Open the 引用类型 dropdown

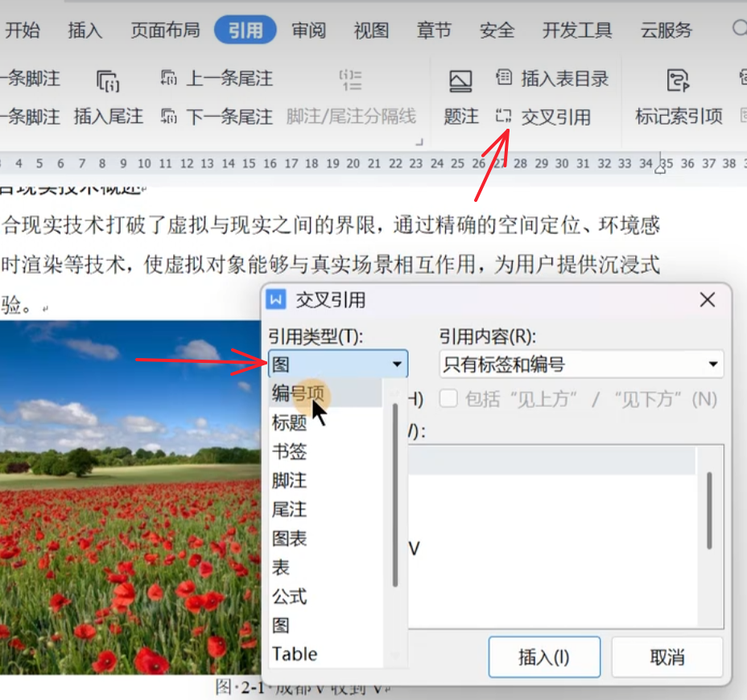(338, 364)
